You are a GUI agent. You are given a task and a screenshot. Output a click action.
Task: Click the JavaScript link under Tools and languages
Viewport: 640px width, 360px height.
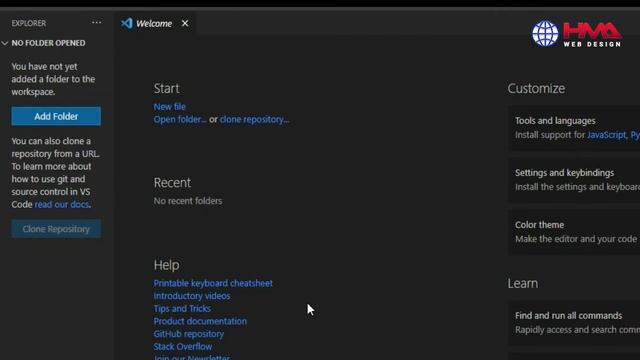(607, 135)
